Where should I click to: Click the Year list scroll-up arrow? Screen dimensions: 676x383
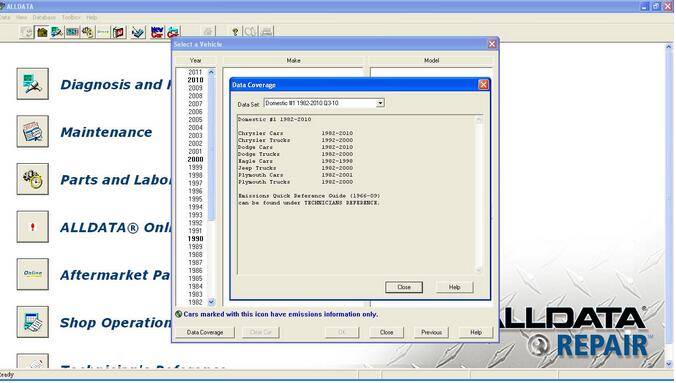[x=211, y=72]
